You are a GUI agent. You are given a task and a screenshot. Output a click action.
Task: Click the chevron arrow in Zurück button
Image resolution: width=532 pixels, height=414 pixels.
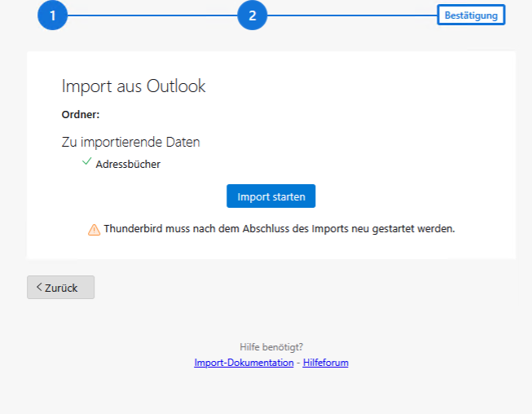coord(38,287)
